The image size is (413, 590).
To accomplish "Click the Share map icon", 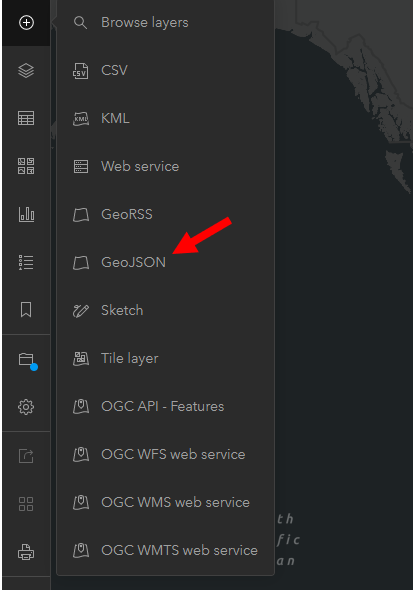I will 26,456.
